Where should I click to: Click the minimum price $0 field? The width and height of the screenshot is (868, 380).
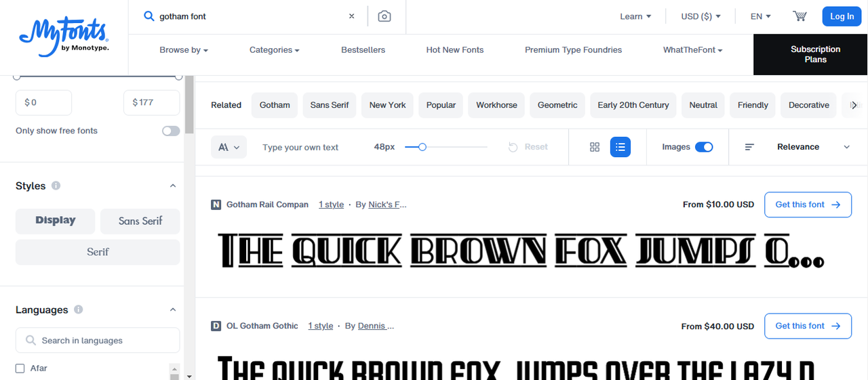[43, 102]
